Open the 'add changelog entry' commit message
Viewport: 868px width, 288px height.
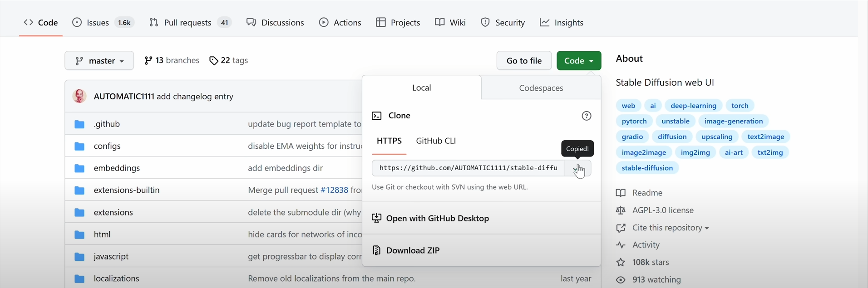pos(195,97)
